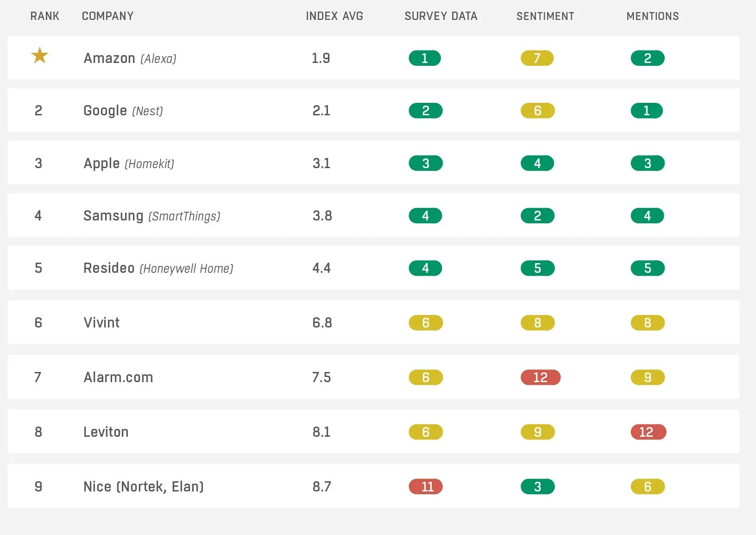Select the SURVEY DATA column header

coord(441,16)
